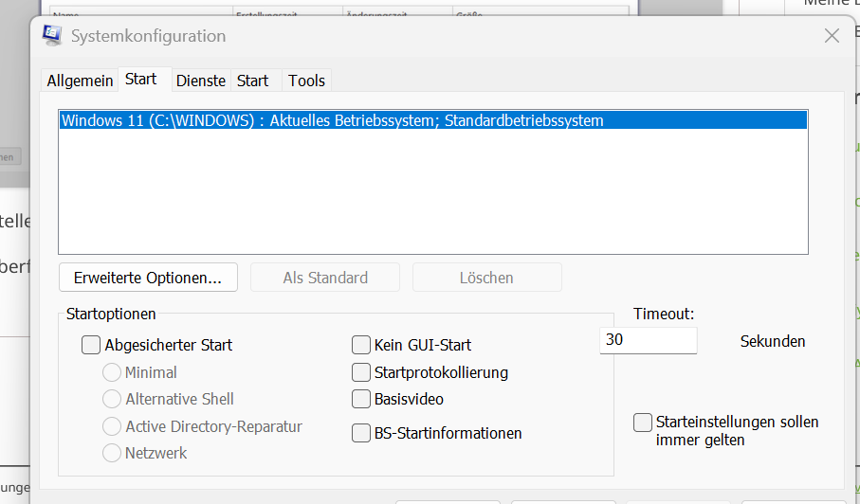860x504 pixels.
Task: Open the Start tab between Dienste and Tools
Action: (253, 81)
